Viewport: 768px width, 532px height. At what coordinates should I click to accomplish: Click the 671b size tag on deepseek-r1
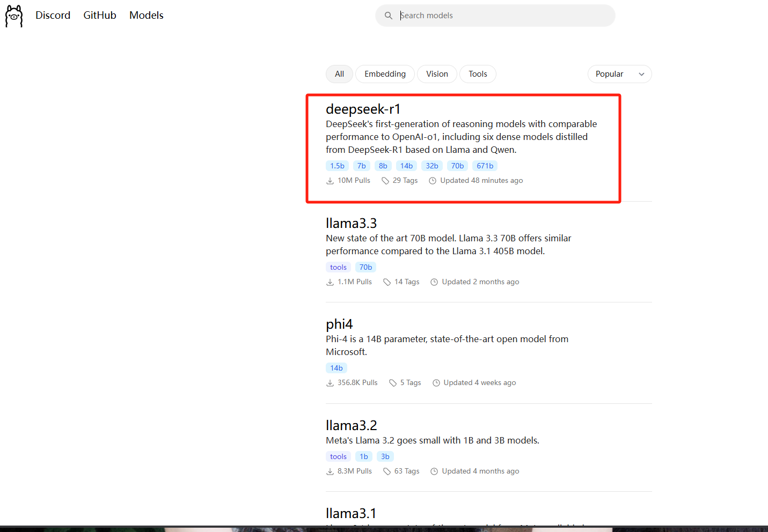click(x=485, y=166)
